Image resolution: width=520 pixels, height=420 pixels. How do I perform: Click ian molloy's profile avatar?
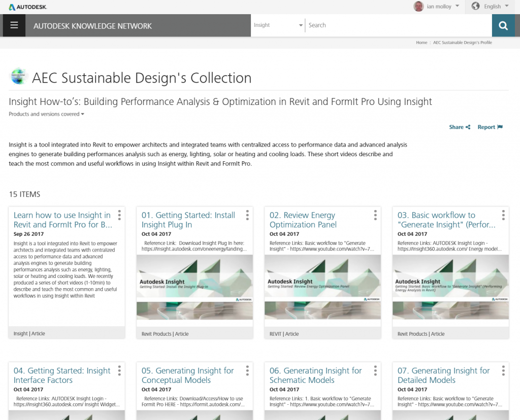tap(418, 6)
